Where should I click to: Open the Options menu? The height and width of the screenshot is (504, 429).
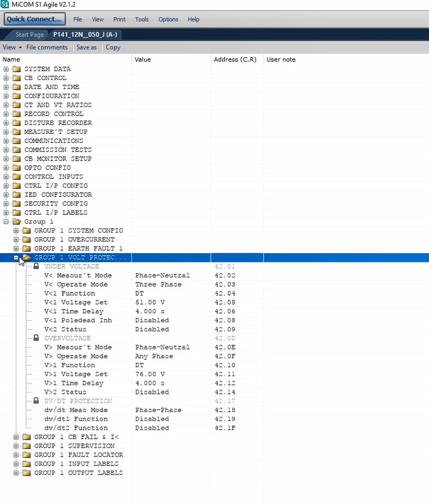tap(168, 19)
